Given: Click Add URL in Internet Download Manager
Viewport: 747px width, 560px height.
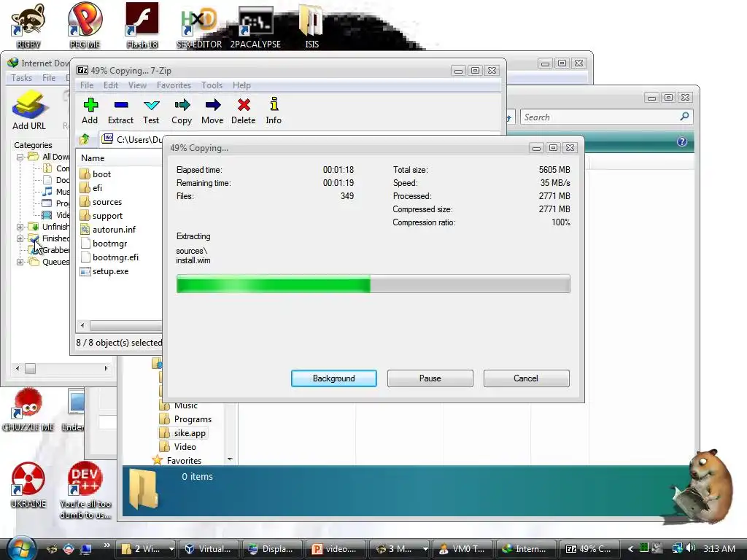Looking at the screenshot, I should click(x=29, y=111).
